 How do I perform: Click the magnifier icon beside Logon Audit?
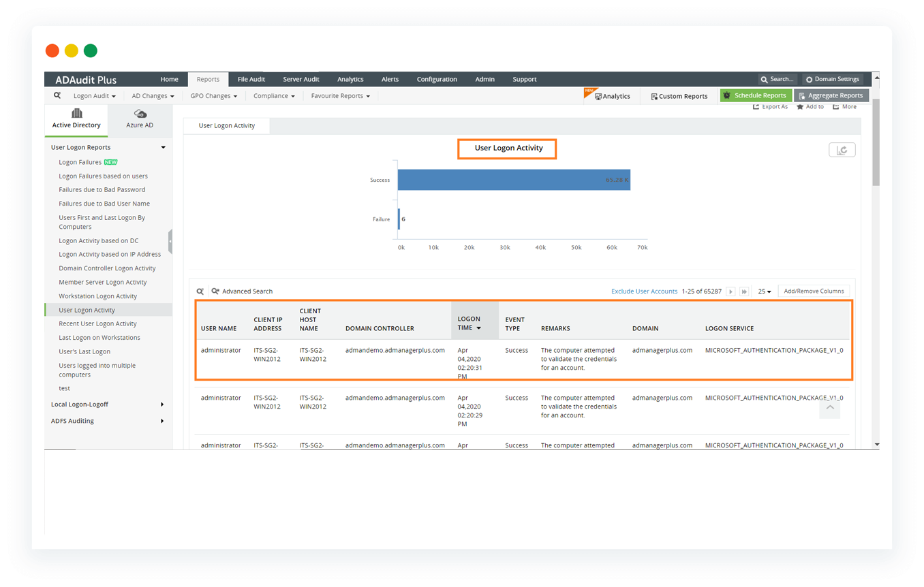[x=57, y=96]
